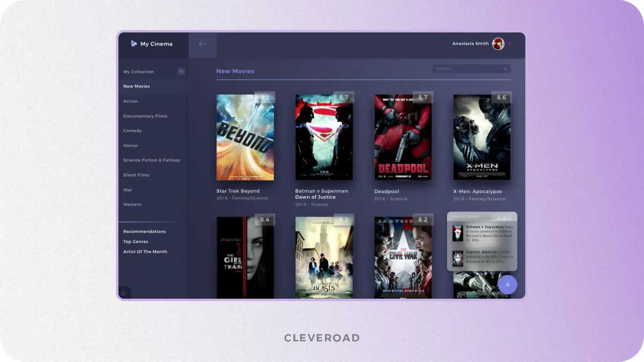Select the Western genre
Viewport: 644px width, 362px height.
[x=133, y=204]
